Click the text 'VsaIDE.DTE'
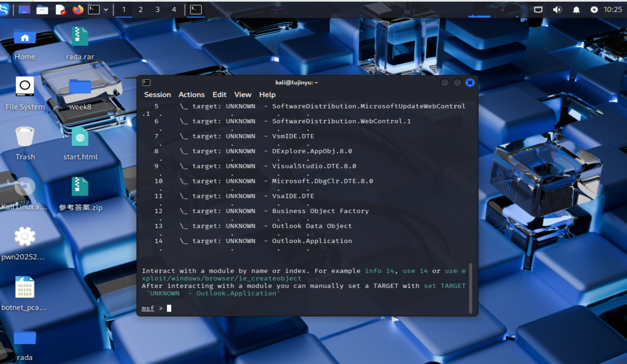Image resolution: width=627 pixels, height=364 pixels. tap(293, 196)
